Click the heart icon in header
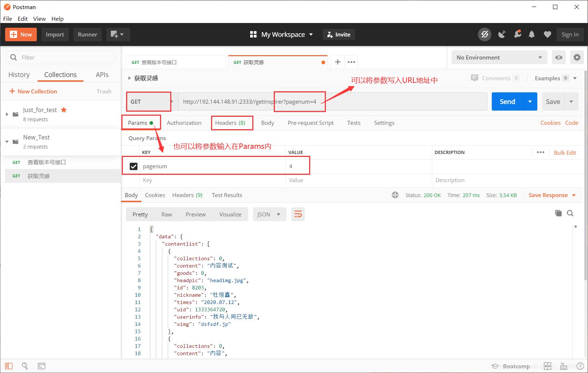This screenshot has width=588, height=373. [547, 35]
